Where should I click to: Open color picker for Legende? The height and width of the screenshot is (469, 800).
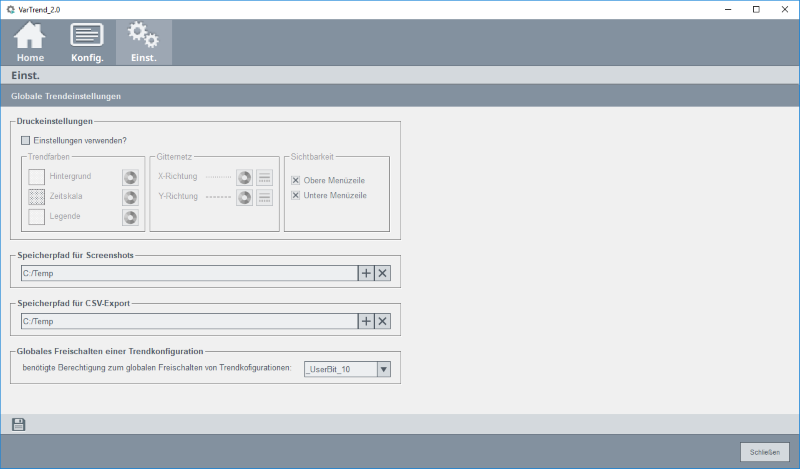(131, 217)
